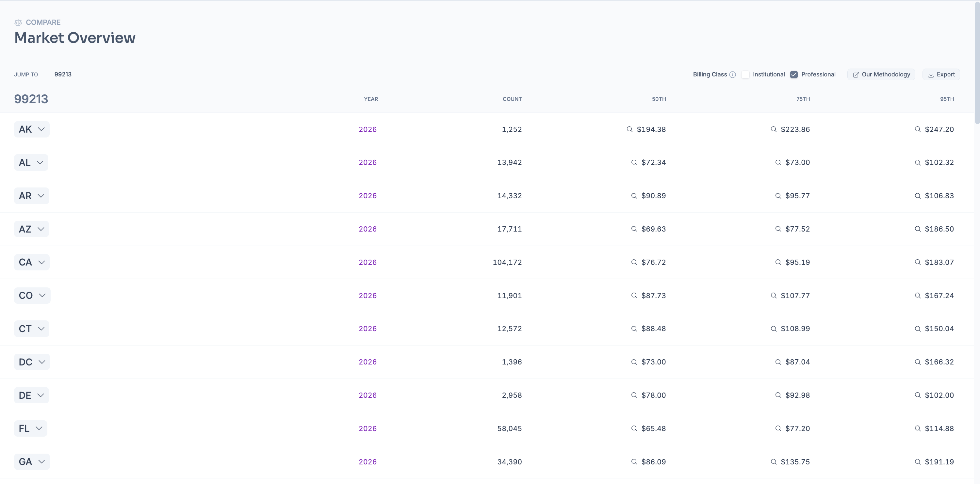
Task: Expand the CT state dropdown
Action: point(32,329)
